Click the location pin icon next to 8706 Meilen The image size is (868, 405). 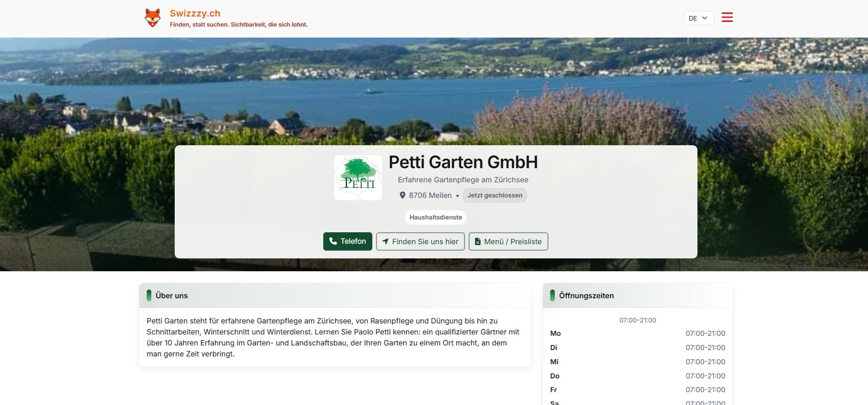402,195
